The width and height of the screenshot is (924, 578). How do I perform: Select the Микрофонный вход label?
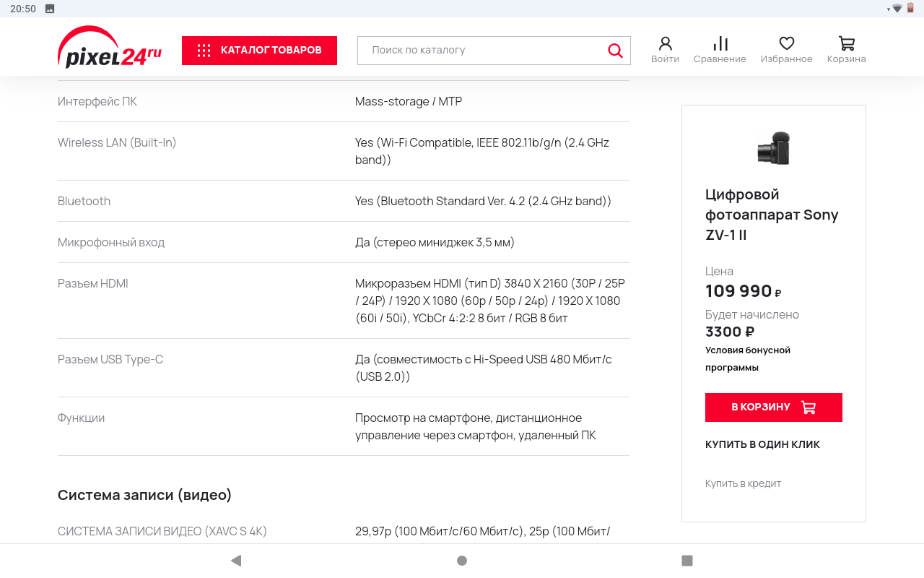pos(111,242)
